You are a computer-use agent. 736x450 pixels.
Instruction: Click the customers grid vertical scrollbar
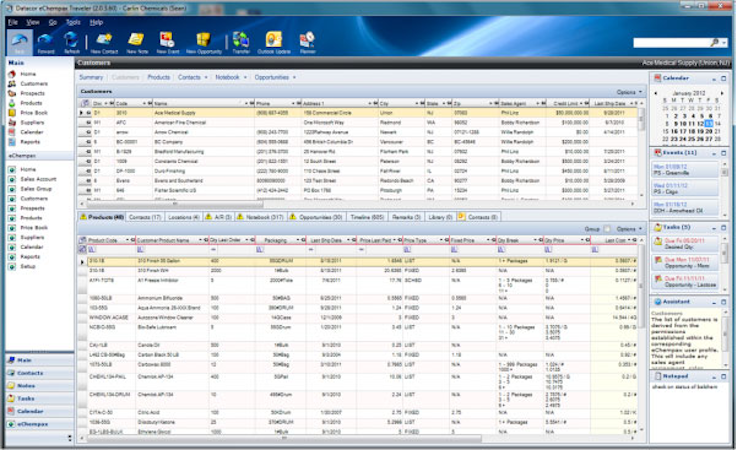pyautogui.click(x=641, y=150)
